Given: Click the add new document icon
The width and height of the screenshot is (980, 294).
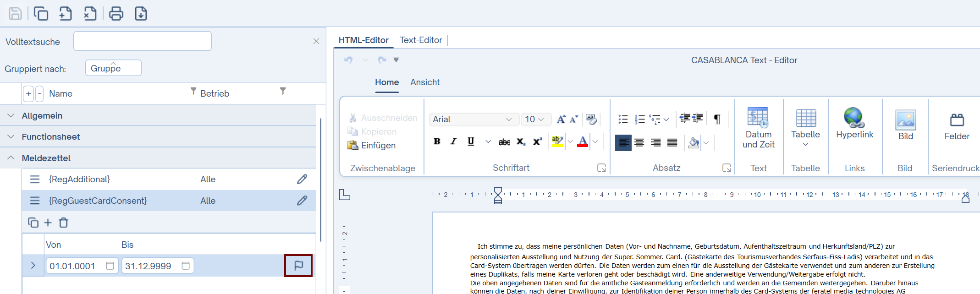Looking at the screenshot, I should tap(66, 14).
